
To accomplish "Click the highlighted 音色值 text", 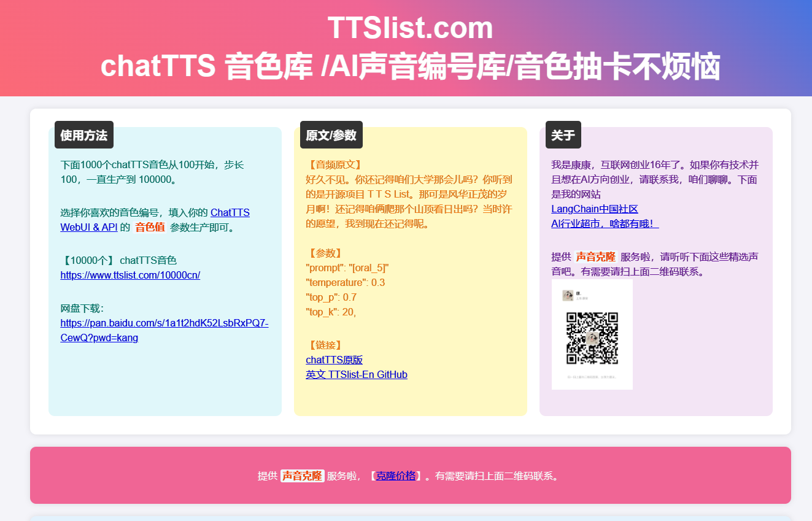I will [x=150, y=227].
